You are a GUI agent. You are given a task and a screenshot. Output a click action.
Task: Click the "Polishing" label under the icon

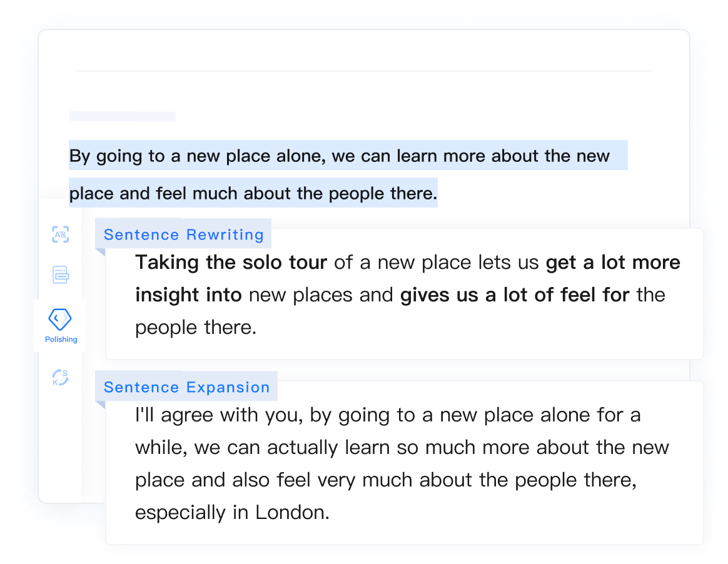click(61, 340)
